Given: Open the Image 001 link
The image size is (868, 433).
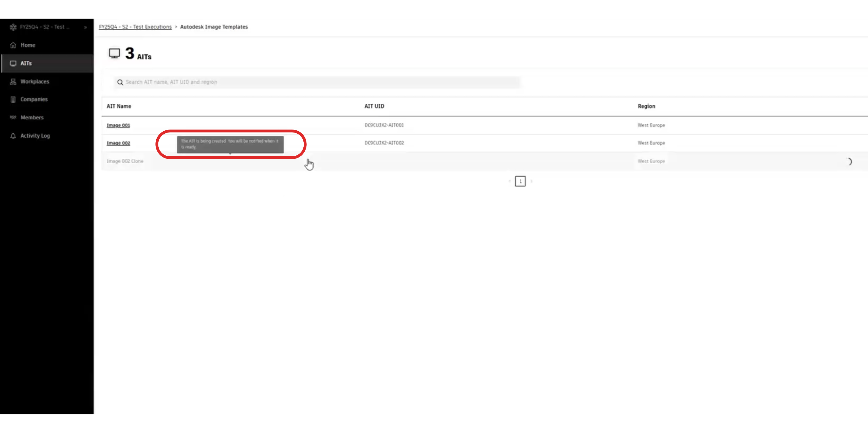Looking at the screenshot, I should (x=118, y=126).
